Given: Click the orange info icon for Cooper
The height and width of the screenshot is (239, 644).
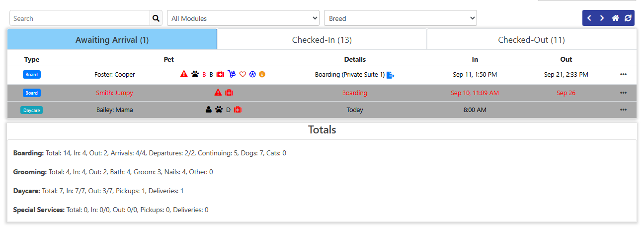Looking at the screenshot, I should 262,74.
